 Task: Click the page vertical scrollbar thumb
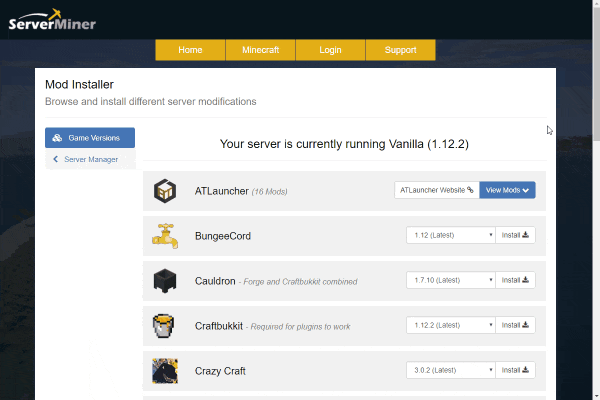[596, 73]
